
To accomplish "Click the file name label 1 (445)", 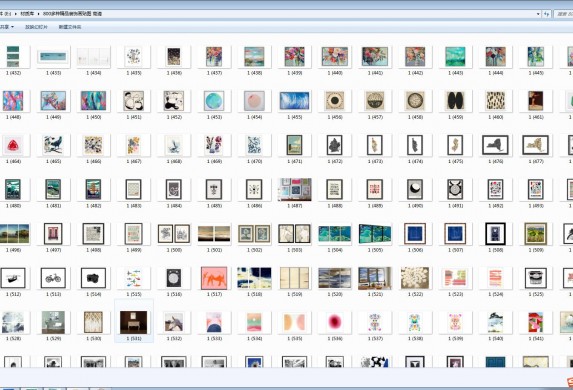I will coord(536,73).
